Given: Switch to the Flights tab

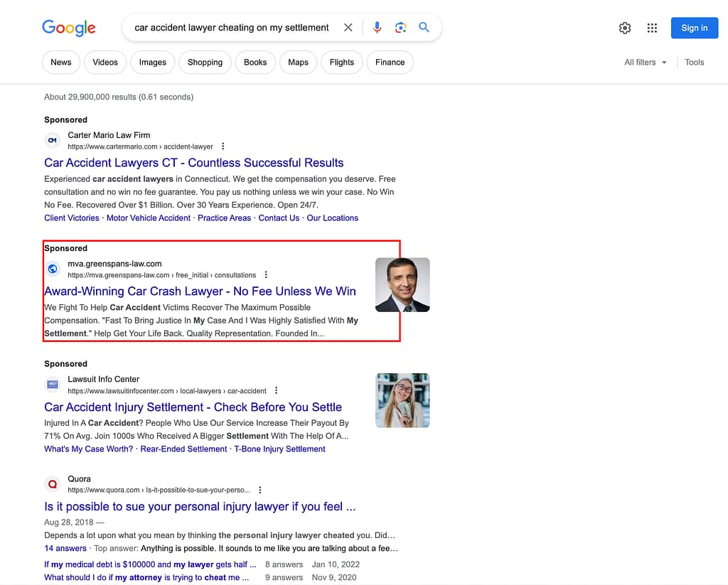Looking at the screenshot, I should pos(342,63).
